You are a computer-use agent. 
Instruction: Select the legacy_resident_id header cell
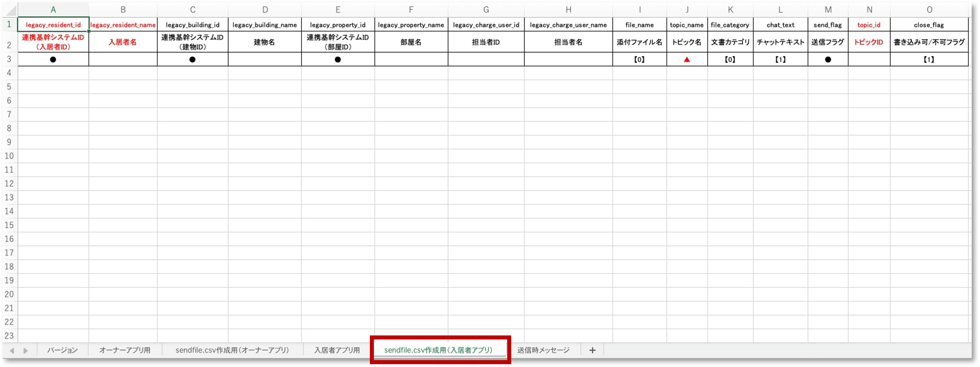pos(53,25)
